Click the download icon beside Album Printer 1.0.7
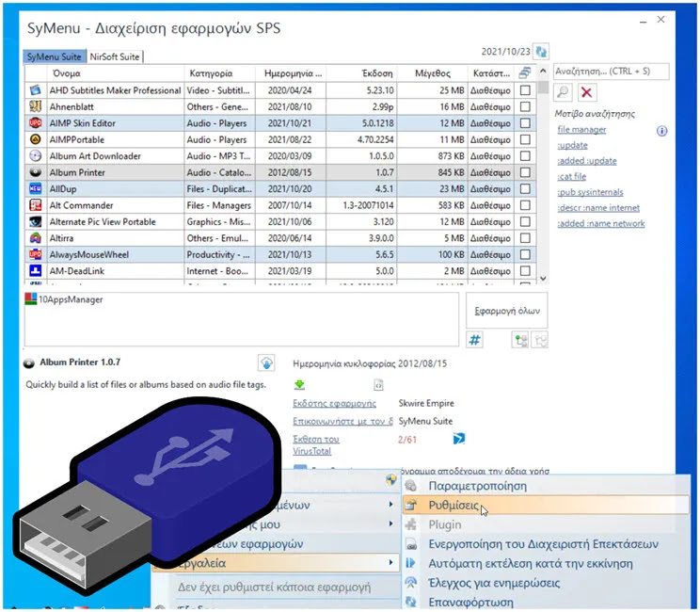The height and width of the screenshot is (612, 700). pos(266,363)
